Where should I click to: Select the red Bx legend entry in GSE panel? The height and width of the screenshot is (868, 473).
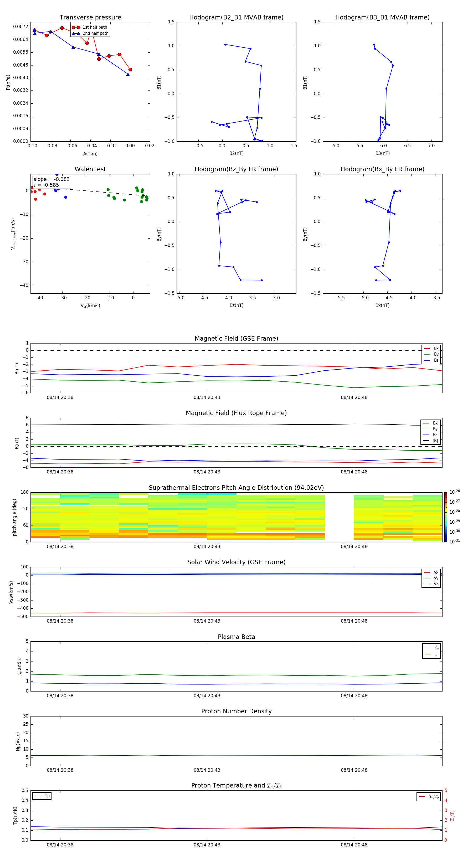click(431, 349)
